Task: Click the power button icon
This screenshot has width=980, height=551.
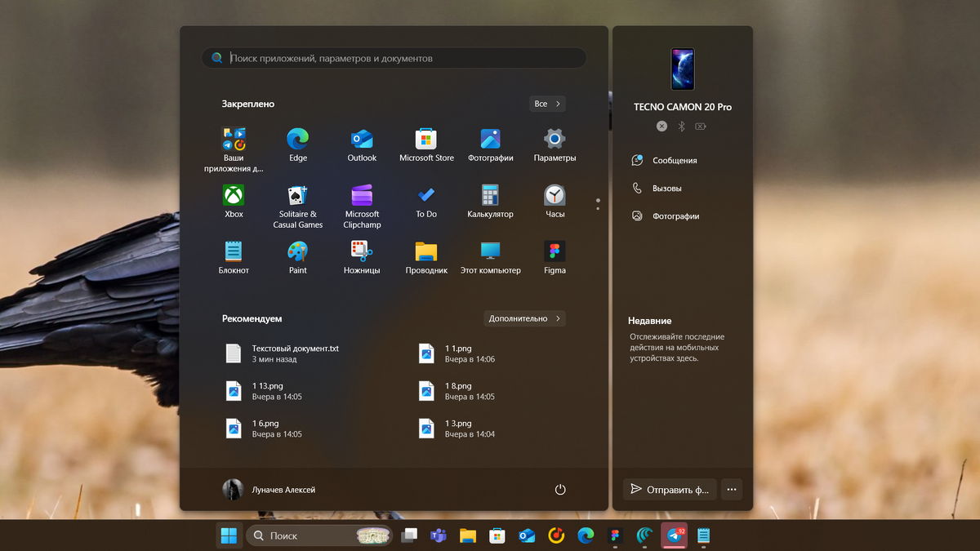Action: click(x=560, y=490)
